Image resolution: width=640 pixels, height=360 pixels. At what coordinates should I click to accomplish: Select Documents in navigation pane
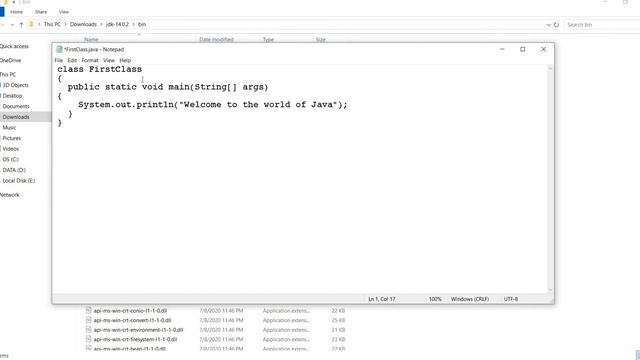16,106
